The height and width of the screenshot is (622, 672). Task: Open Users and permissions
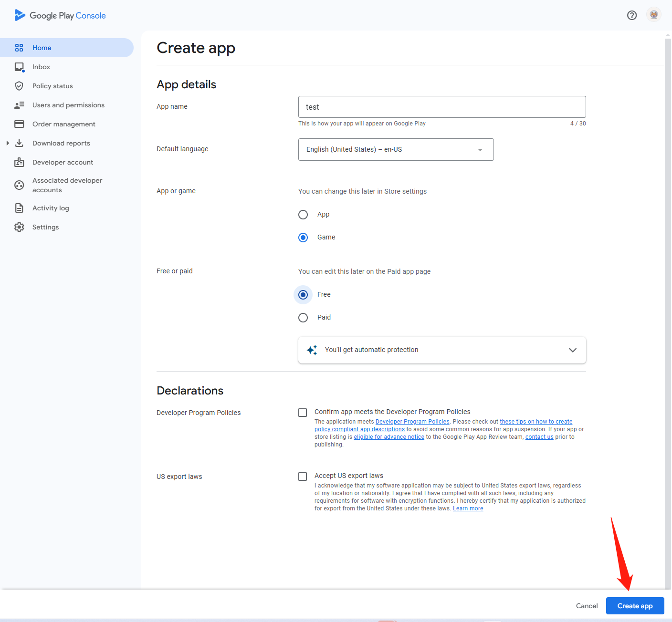coord(68,105)
